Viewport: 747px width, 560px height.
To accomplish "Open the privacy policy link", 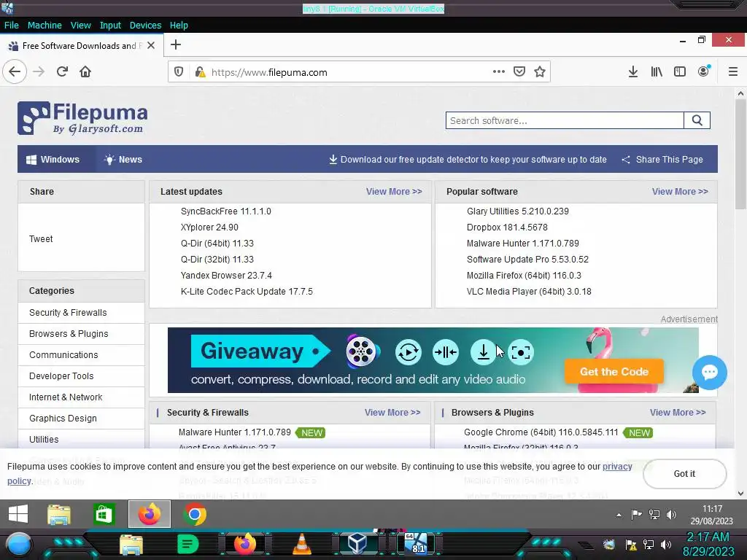I will [617, 467].
